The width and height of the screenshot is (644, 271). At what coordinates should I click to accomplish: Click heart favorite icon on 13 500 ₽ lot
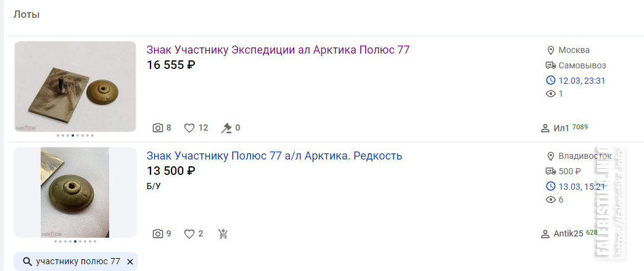click(189, 234)
